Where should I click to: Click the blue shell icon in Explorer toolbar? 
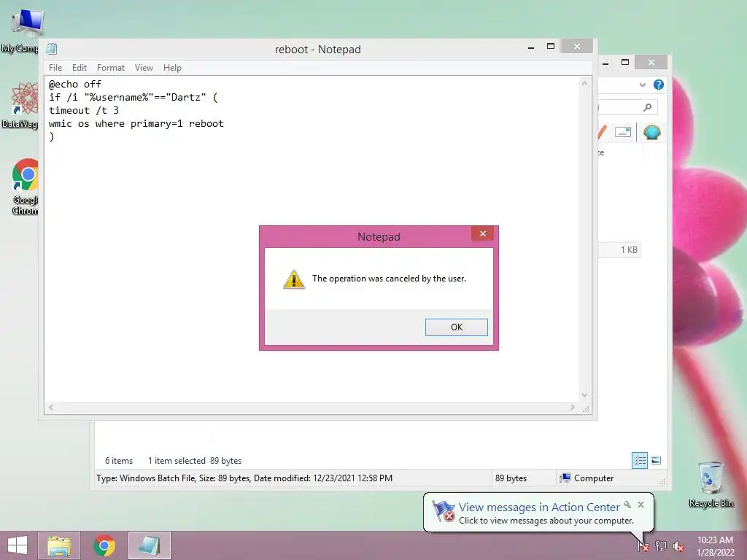click(x=651, y=132)
